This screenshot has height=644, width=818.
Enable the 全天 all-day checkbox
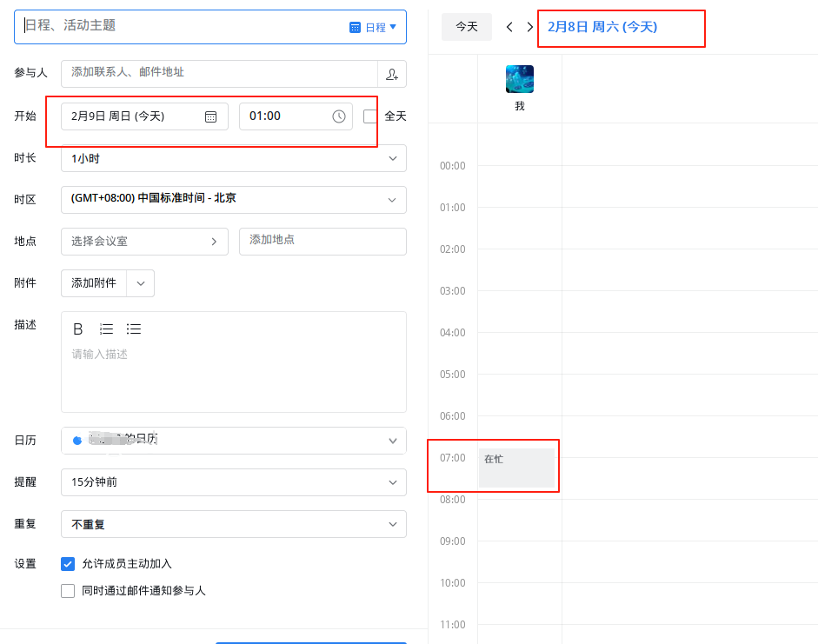click(369, 116)
